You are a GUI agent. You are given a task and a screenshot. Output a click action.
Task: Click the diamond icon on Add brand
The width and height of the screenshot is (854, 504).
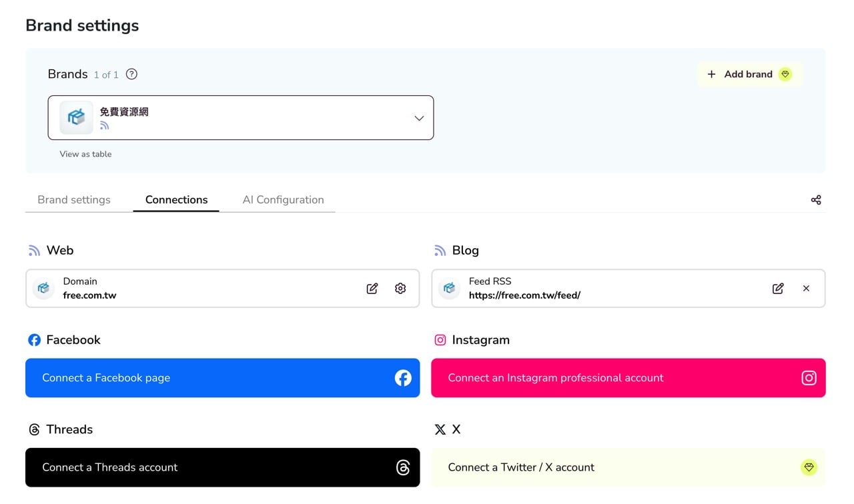coord(785,74)
